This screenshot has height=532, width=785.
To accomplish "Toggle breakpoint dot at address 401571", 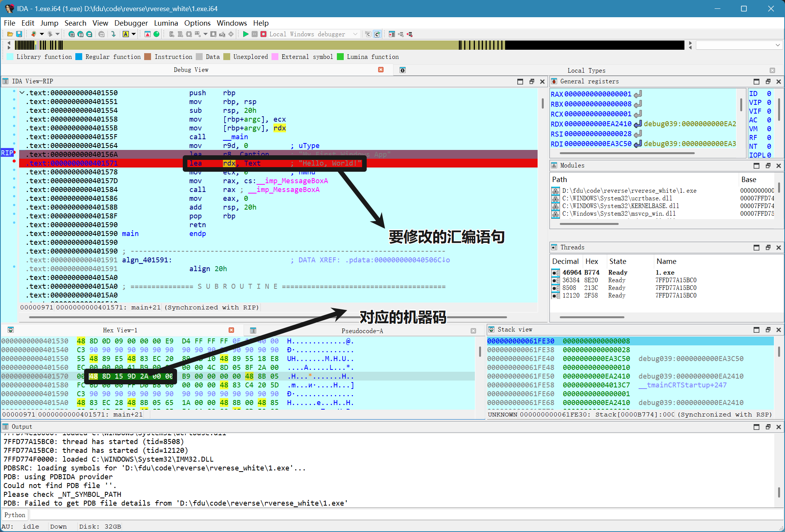I will pyautogui.click(x=14, y=161).
